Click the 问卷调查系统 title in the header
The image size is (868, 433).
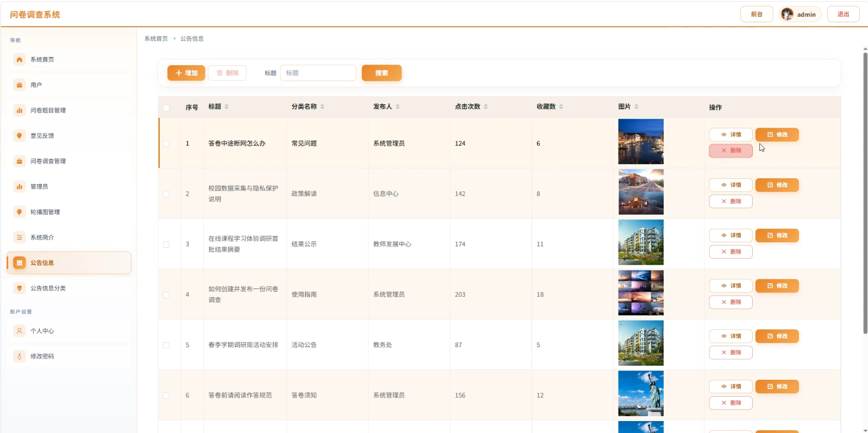click(x=35, y=15)
